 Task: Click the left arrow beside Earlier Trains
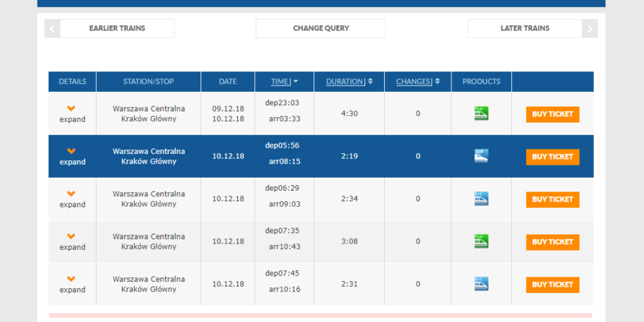click(x=53, y=29)
